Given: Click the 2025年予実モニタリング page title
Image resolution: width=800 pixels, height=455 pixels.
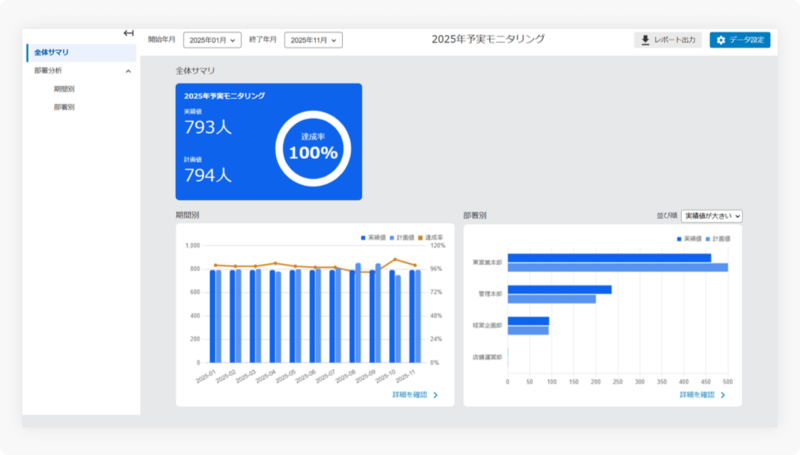Looking at the screenshot, I should (488, 39).
